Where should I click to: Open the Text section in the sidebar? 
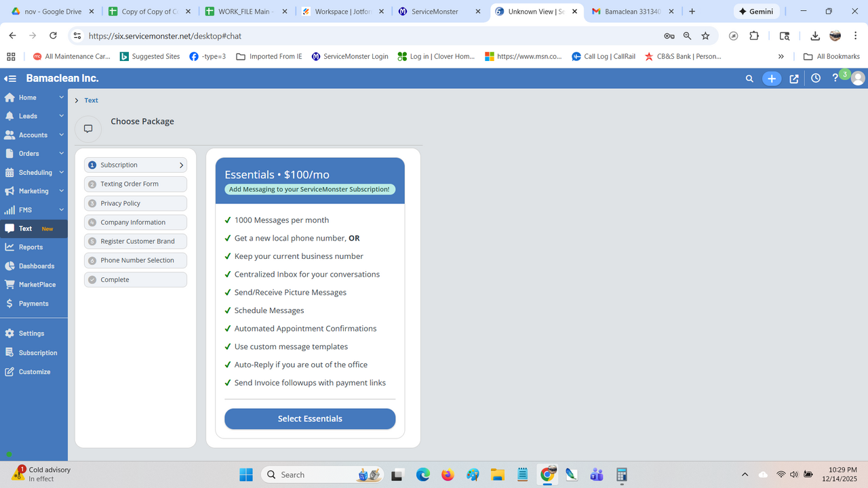click(25, 228)
